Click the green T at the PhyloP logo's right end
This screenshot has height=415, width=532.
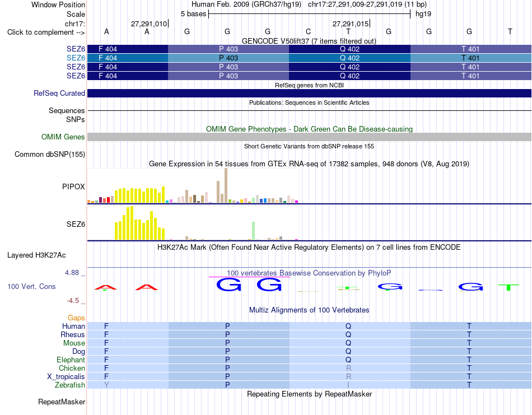point(508,287)
